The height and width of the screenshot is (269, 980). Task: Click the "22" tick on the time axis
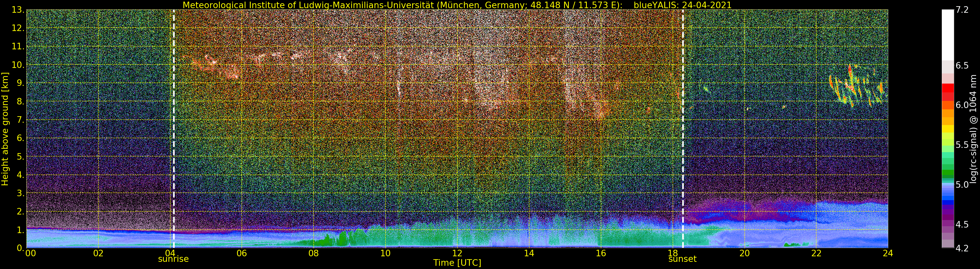816,253
